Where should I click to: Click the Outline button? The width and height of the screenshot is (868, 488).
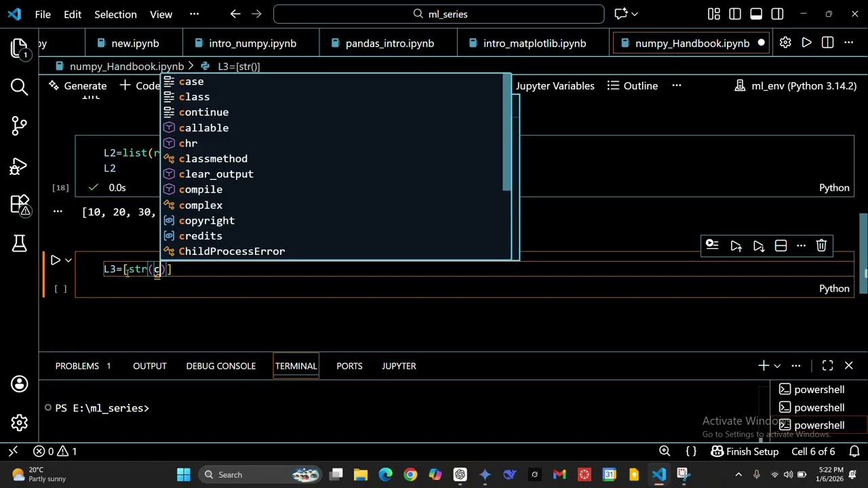coord(633,85)
